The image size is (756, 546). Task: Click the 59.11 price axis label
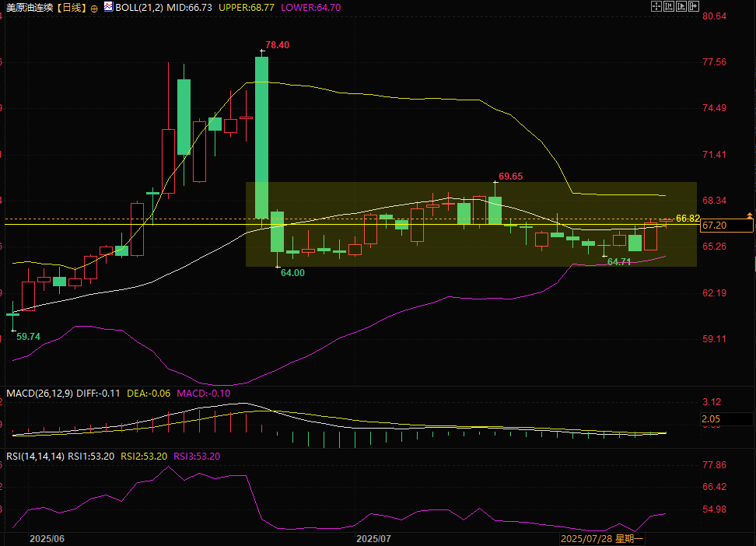(715, 339)
